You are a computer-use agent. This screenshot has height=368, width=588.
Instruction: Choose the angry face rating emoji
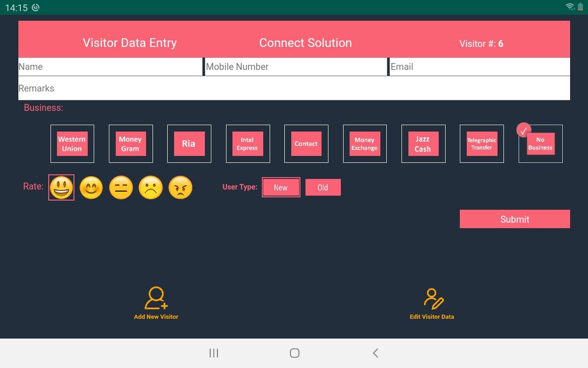pos(181,188)
